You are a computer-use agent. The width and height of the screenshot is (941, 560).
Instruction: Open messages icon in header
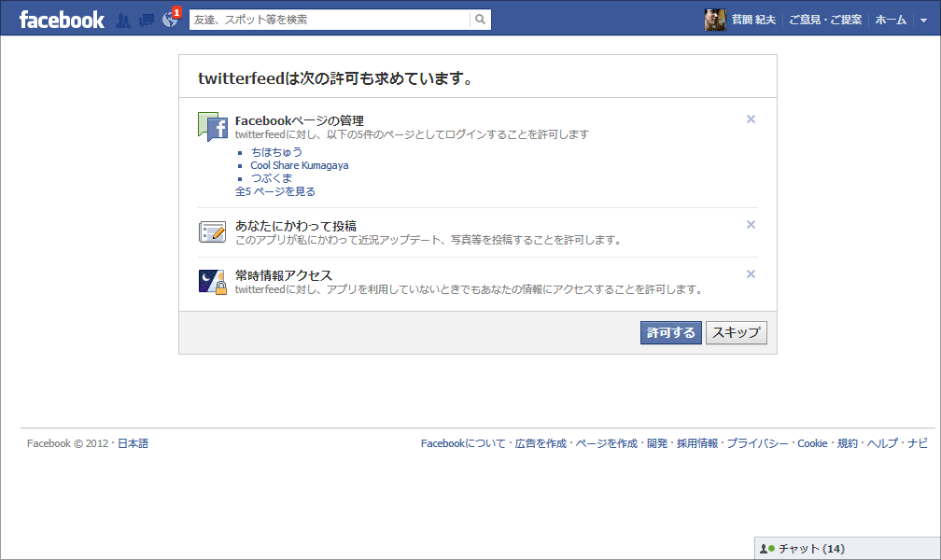pyautogui.click(x=146, y=21)
